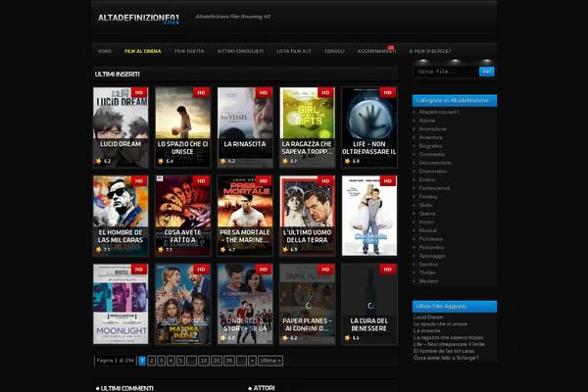
Task: Open the Life - Non Oltrepassare poster
Action: pos(369,127)
